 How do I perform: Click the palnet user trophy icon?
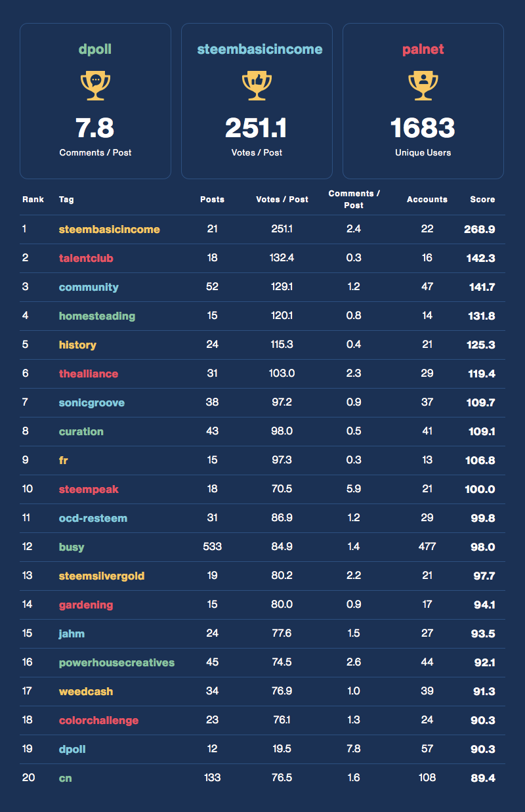(423, 86)
